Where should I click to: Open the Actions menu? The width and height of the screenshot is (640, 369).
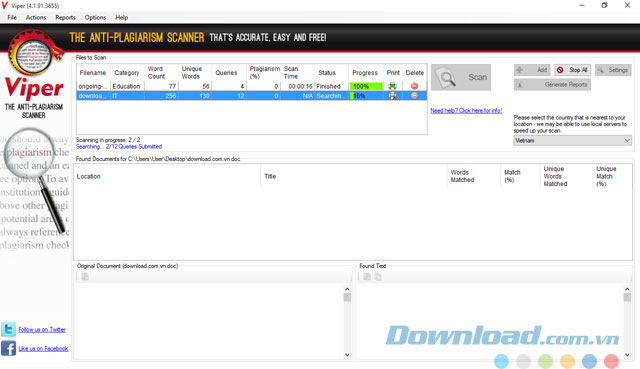(x=36, y=18)
